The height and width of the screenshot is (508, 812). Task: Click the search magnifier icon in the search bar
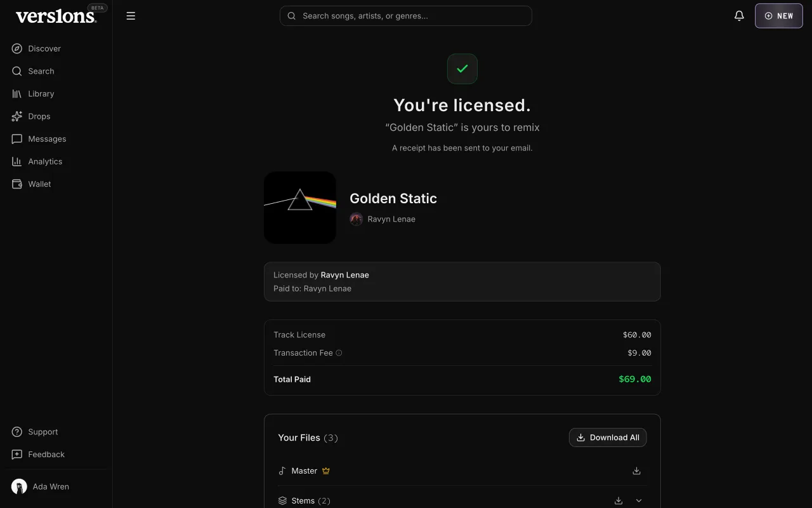point(292,16)
